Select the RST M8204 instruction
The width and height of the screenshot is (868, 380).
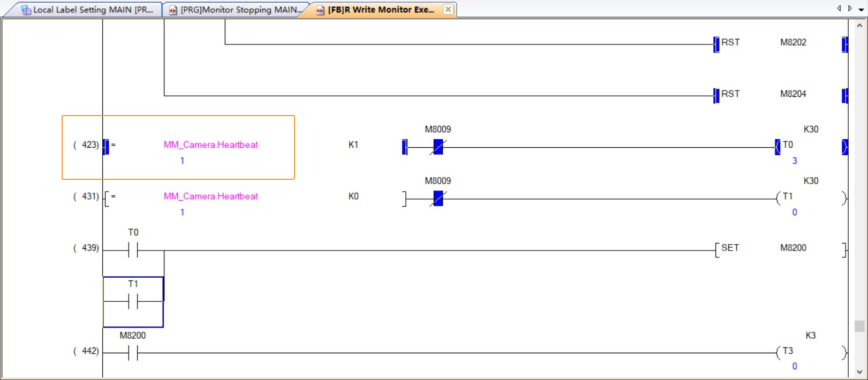coord(780,95)
